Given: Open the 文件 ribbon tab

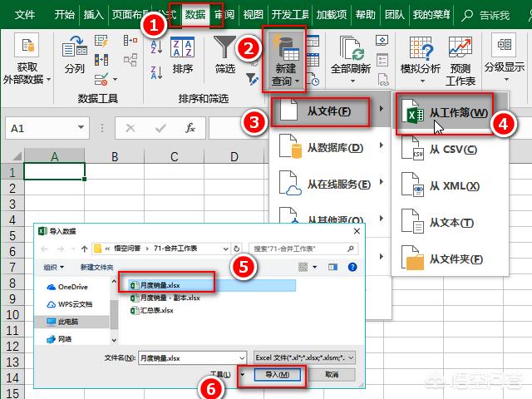Looking at the screenshot, I should [25, 15].
